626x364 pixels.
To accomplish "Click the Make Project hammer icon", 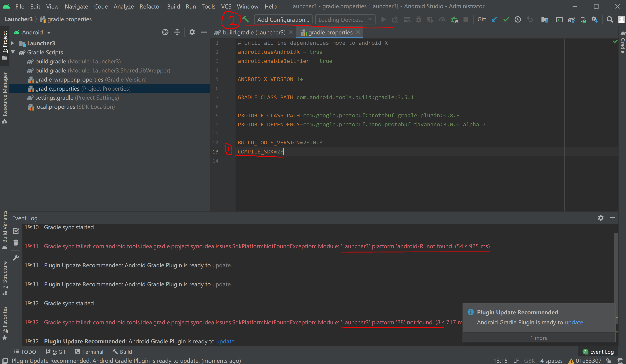I will tap(246, 19).
